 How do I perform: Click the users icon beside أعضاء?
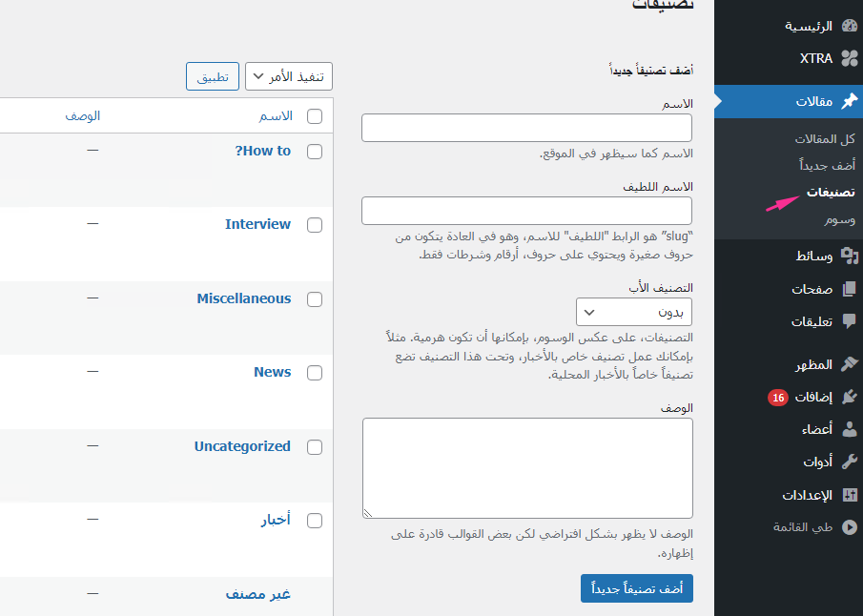[849, 429]
